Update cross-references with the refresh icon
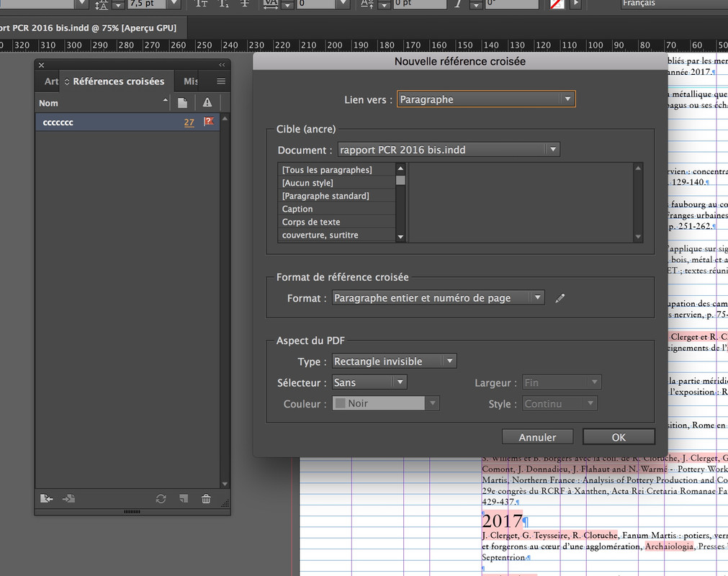Screen dimensions: 728x576 pos(161,498)
